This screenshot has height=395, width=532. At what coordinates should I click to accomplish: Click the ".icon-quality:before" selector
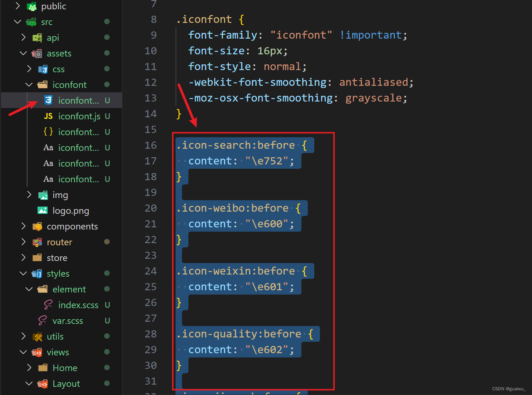pos(239,334)
